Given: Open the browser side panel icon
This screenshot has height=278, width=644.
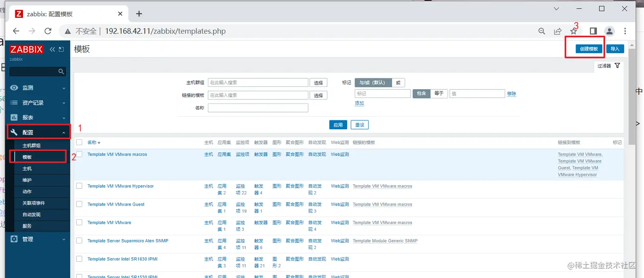Looking at the screenshot, I should [593, 31].
